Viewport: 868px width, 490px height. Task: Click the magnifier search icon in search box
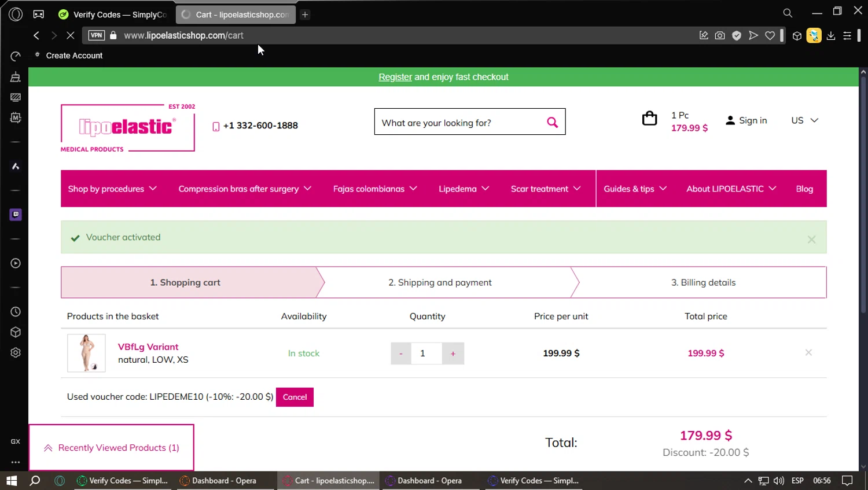pos(553,122)
